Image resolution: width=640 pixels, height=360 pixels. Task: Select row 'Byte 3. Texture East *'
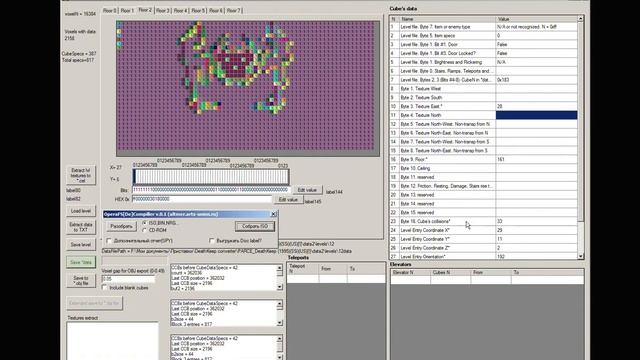coord(484,106)
